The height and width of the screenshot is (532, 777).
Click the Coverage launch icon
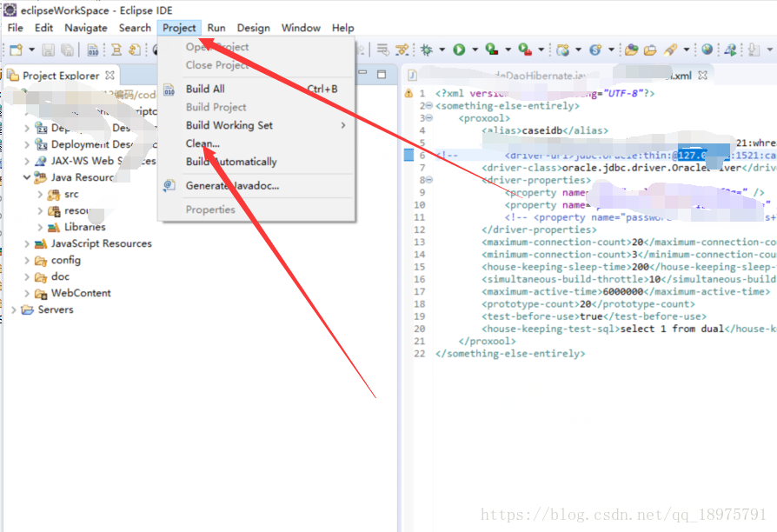pyautogui.click(x=492, y=50)
